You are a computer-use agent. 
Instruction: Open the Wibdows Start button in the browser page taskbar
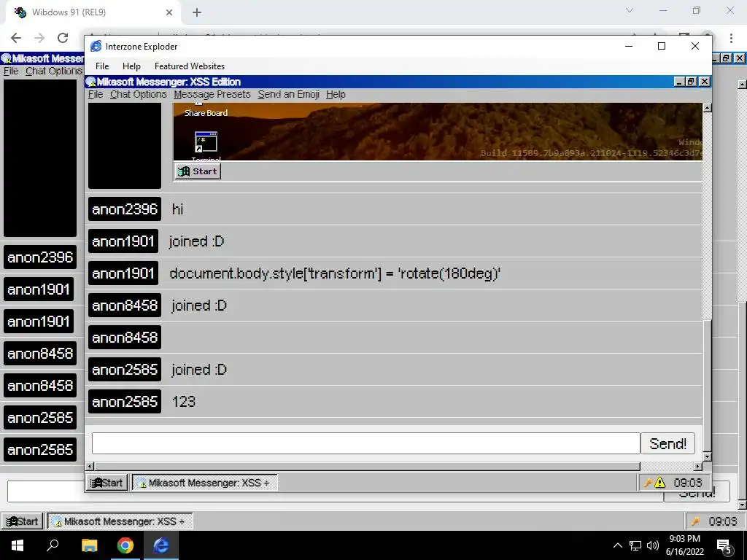pos(22,521)
